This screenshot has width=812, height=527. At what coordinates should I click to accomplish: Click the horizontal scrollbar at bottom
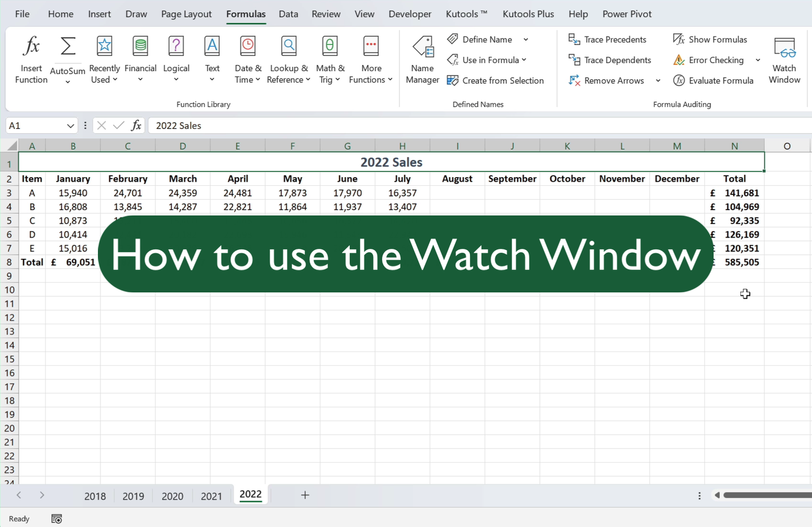[766, 496]
